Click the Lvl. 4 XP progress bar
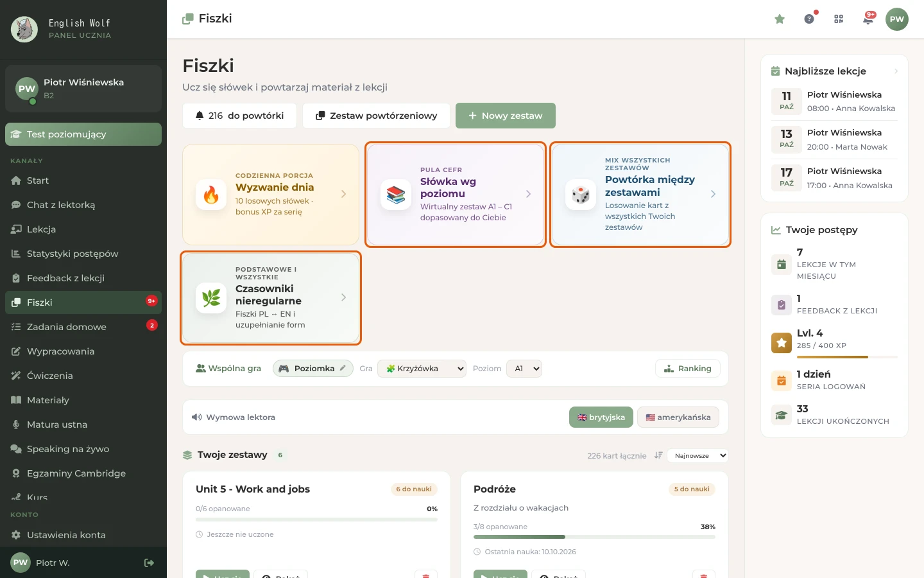This screenshot has width=924, height=578. (x=847, y=356)
